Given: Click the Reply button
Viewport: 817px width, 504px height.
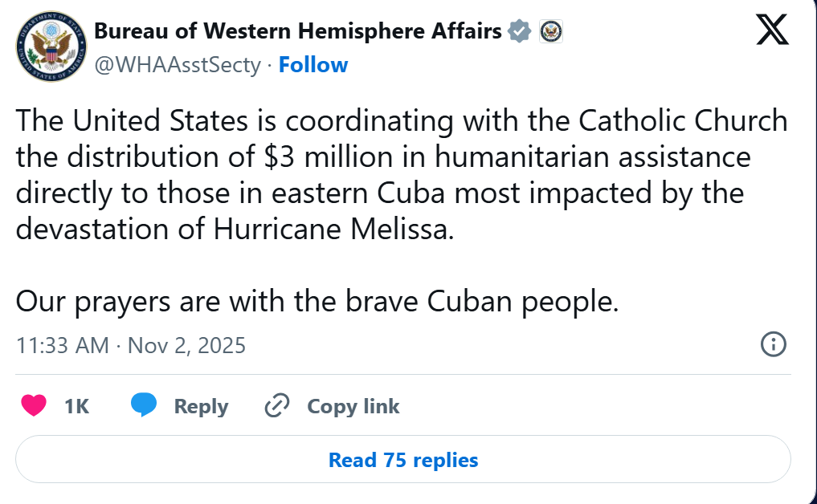Looking at the screenshot, I should point(200,406).
